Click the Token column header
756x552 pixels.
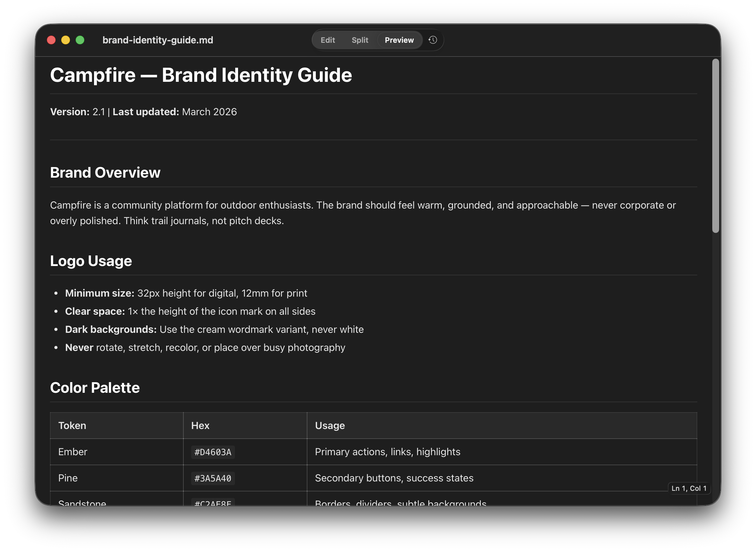72,425
